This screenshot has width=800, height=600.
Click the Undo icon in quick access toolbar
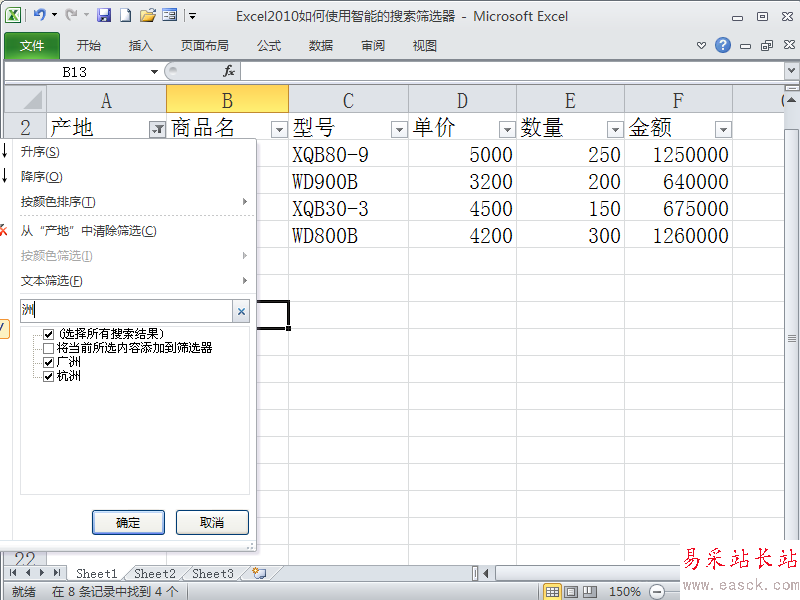(40, 15)
